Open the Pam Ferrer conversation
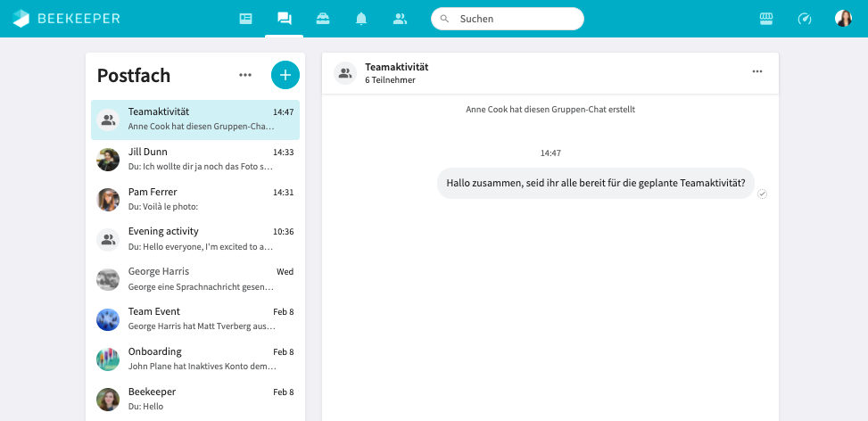 (195, 200)
